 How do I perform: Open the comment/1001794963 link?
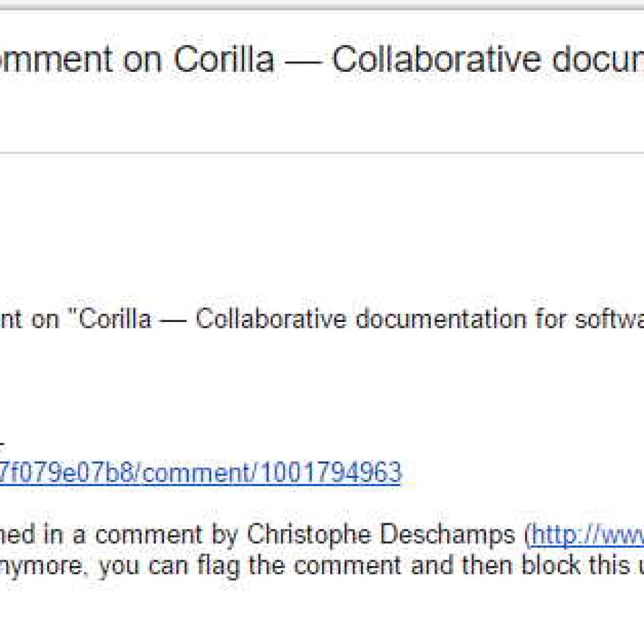click(201, 472)
